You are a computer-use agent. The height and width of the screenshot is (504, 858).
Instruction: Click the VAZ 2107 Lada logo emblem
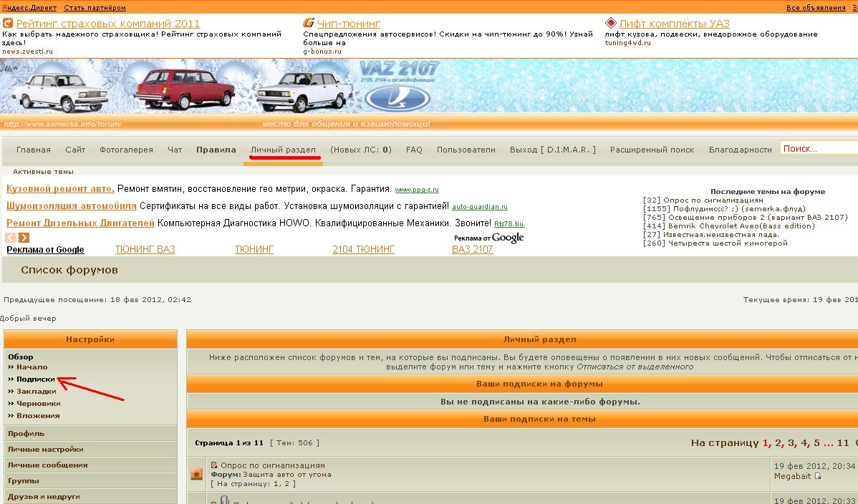point(397,97)
